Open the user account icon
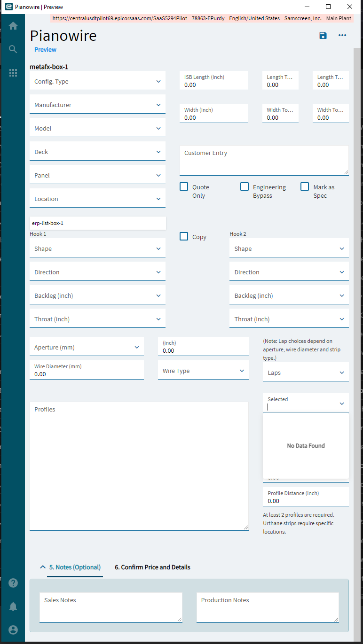Image resolution: width=363 pixels, height=644 pixels. click(13, 630)
